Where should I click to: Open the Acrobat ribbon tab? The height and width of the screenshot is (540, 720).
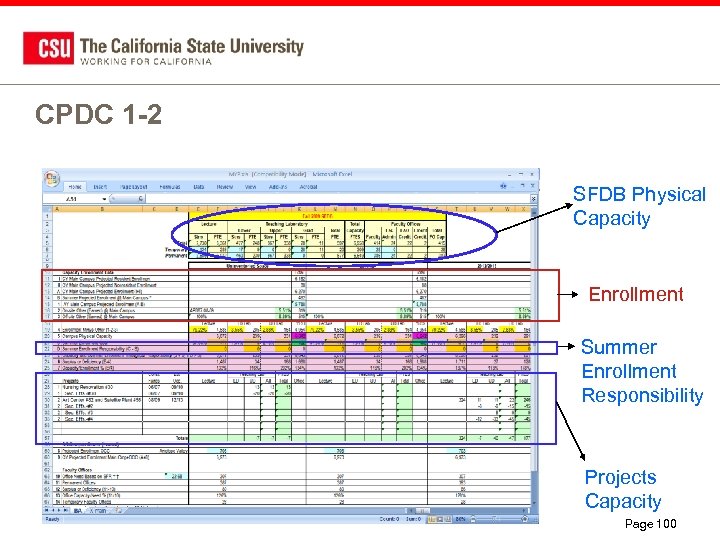point(309,187)
